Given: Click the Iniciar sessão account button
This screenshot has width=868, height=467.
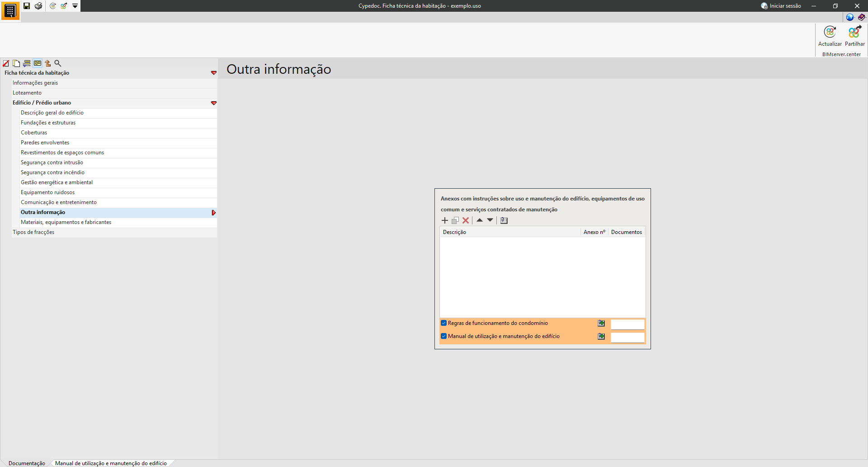Looking at the screenshot, I should (781, 6).
